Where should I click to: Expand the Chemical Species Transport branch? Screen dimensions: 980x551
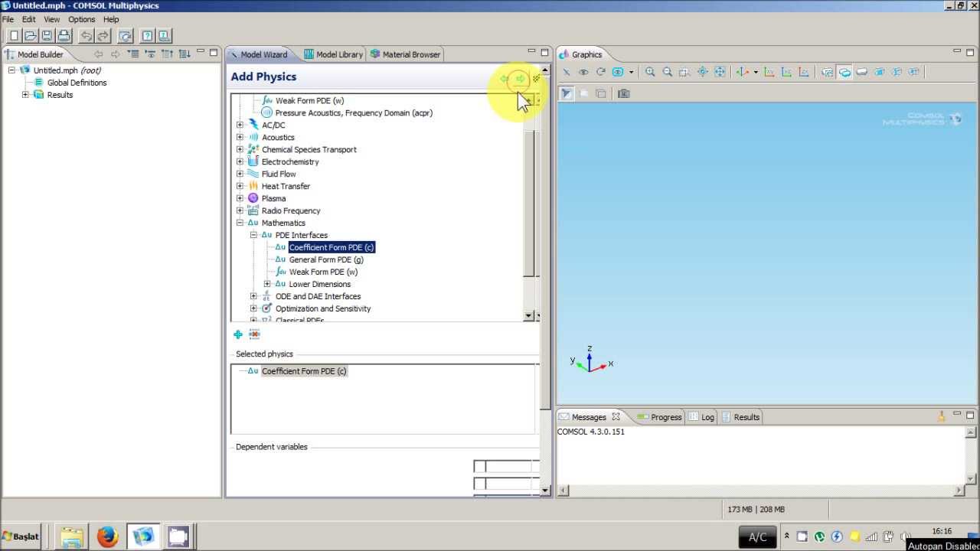coord(240,149)
